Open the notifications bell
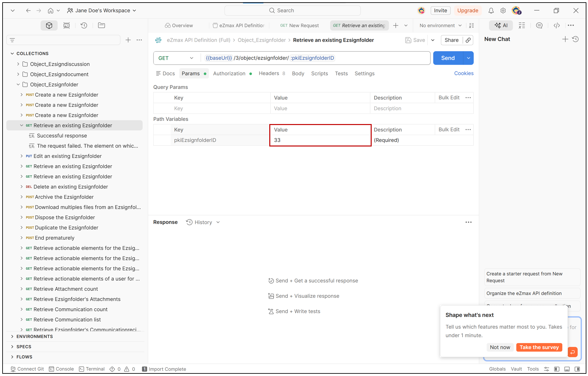Image resolution: width=588 pixels, height=376 pixels. pyautogui.click(x=491, y=11)
